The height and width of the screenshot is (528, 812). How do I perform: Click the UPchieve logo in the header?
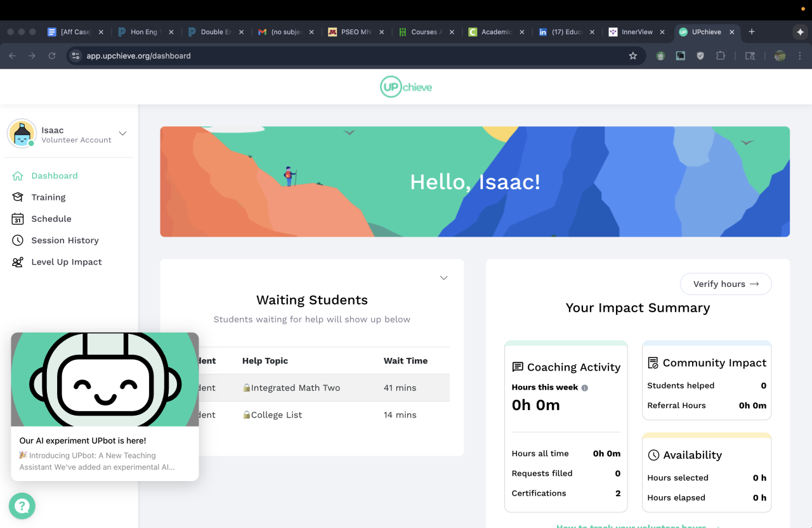click(406, 87)
